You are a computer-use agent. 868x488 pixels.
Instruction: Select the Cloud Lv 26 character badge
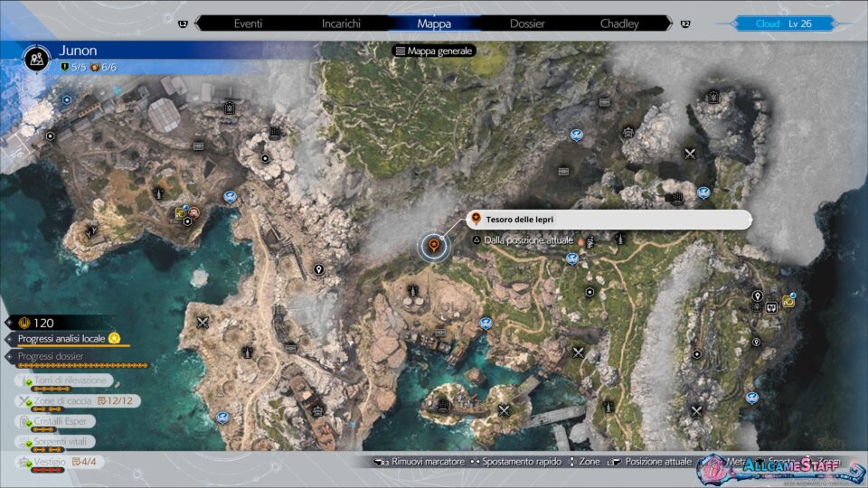point(783,23)
